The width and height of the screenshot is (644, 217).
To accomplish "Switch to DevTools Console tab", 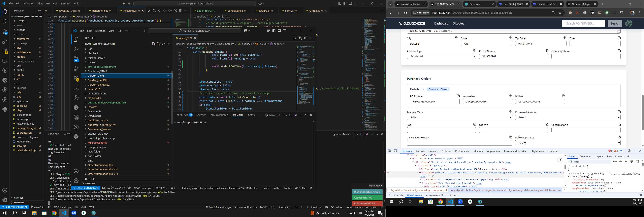I will 420,151.
